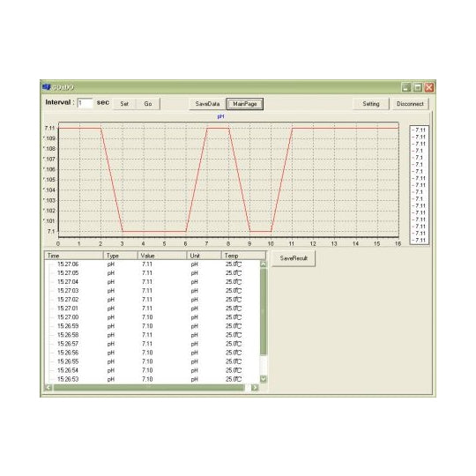This screenshot has height=476, width=476.
Task: Maximize the application window
Action: pyautogui.click(x=418, y=87)
